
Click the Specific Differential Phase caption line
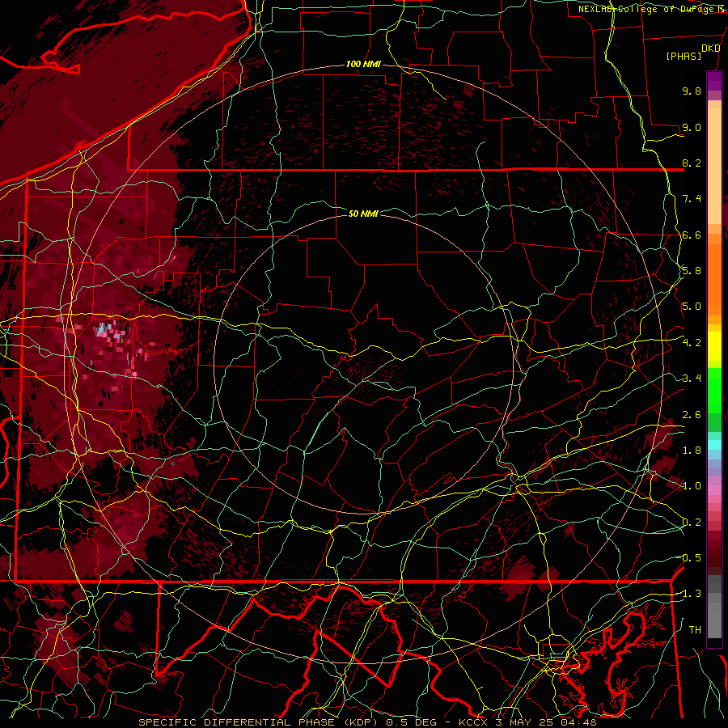[367, 722]
